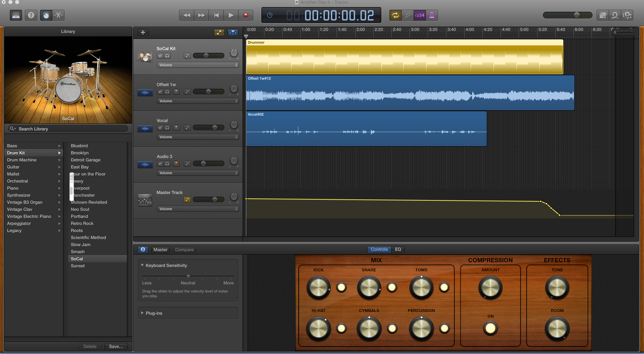Click the Master button
644x354 pixels.
(x=160, y=249)
